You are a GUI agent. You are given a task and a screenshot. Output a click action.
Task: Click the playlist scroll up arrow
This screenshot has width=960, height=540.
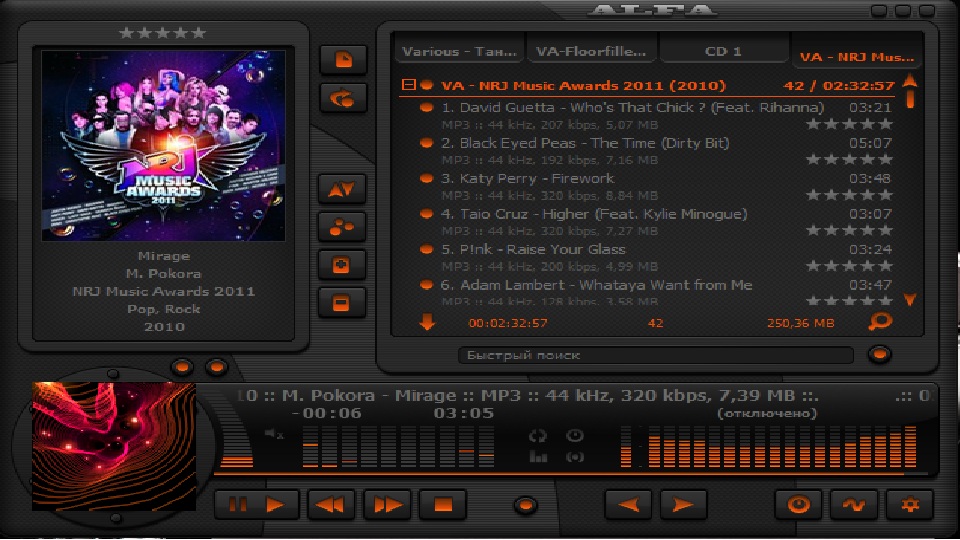coord(910,80)
